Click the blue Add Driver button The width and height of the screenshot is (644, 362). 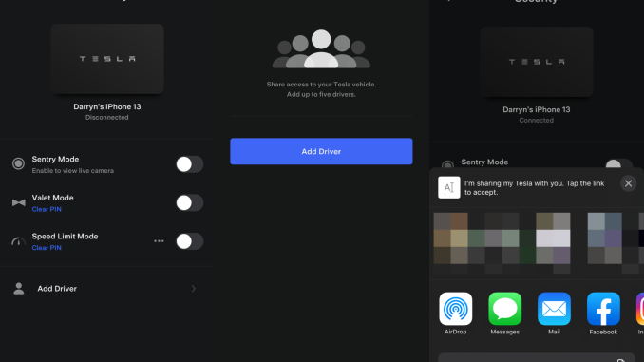tap(321, 151)
